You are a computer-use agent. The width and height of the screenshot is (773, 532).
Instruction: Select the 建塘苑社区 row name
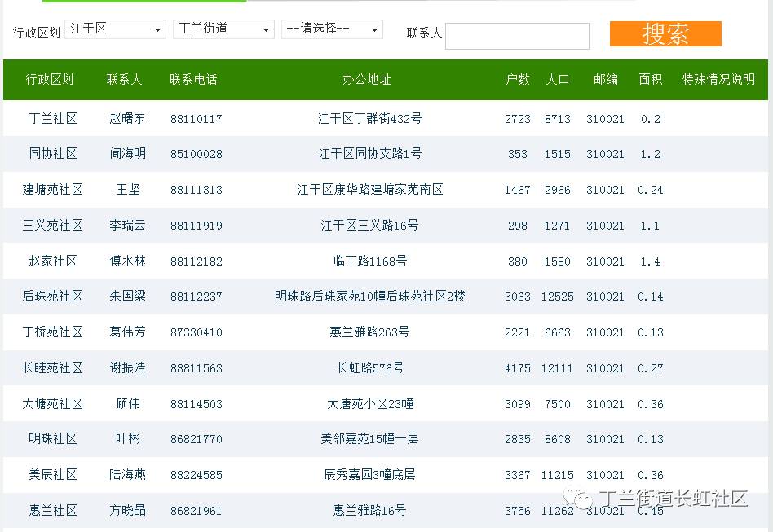53,190
